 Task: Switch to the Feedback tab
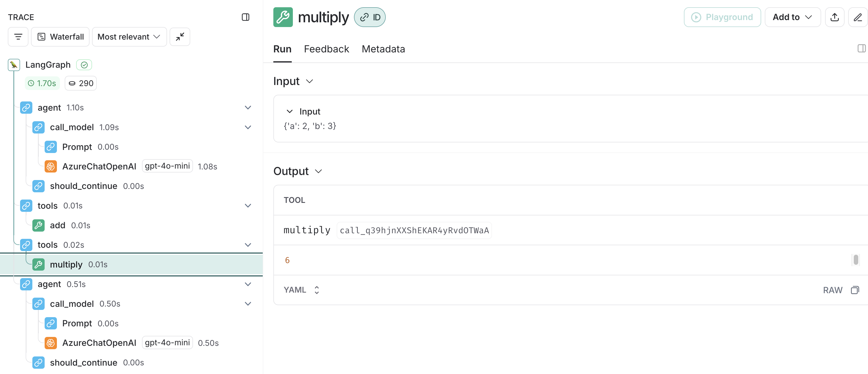(326, 49)
